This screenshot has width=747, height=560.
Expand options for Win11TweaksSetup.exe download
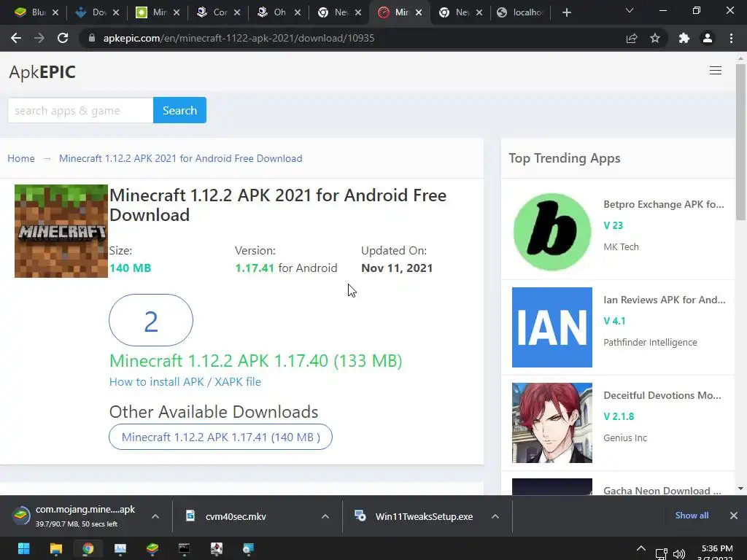[x=495, y=516]
